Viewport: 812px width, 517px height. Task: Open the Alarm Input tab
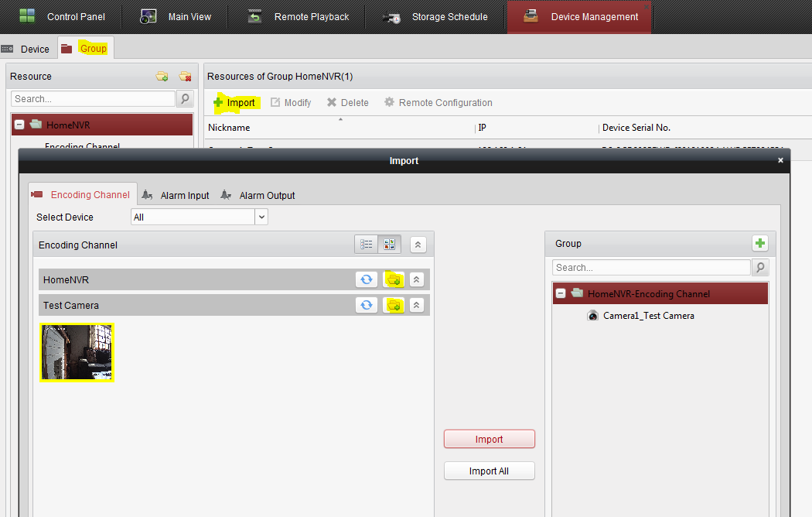[176, 195]
